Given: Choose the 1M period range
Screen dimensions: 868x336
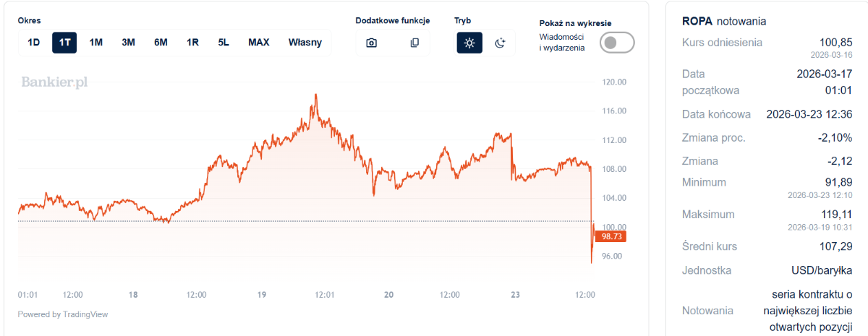Looking at the screenshot, I should click(95, 43).
